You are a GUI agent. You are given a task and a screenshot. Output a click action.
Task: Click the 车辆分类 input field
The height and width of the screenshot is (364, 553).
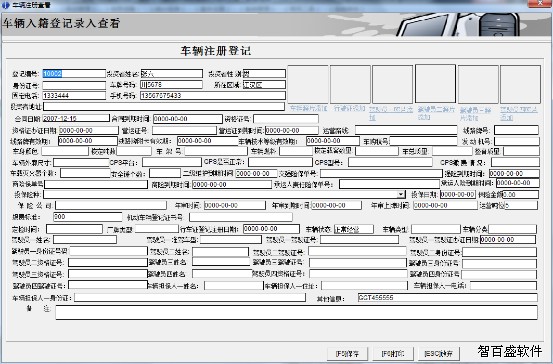512,229
